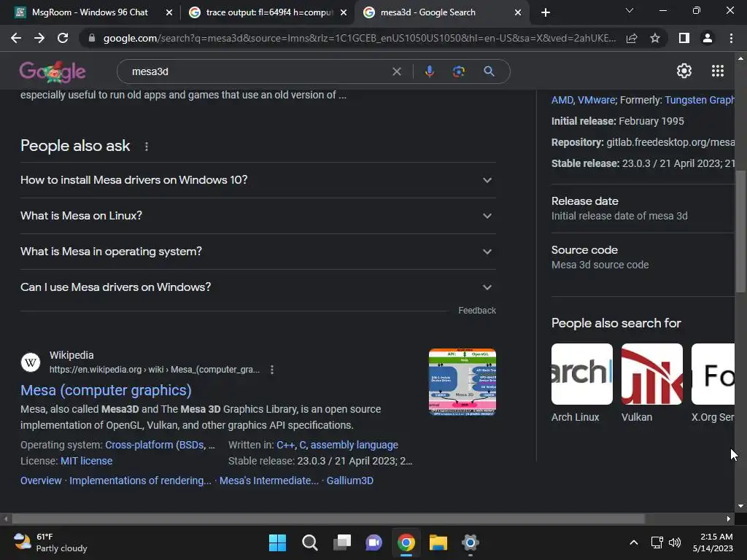Open Chrome side panel
Image resolution: width=747 pixels, height=560 pixels.
[x=684, y=38]
